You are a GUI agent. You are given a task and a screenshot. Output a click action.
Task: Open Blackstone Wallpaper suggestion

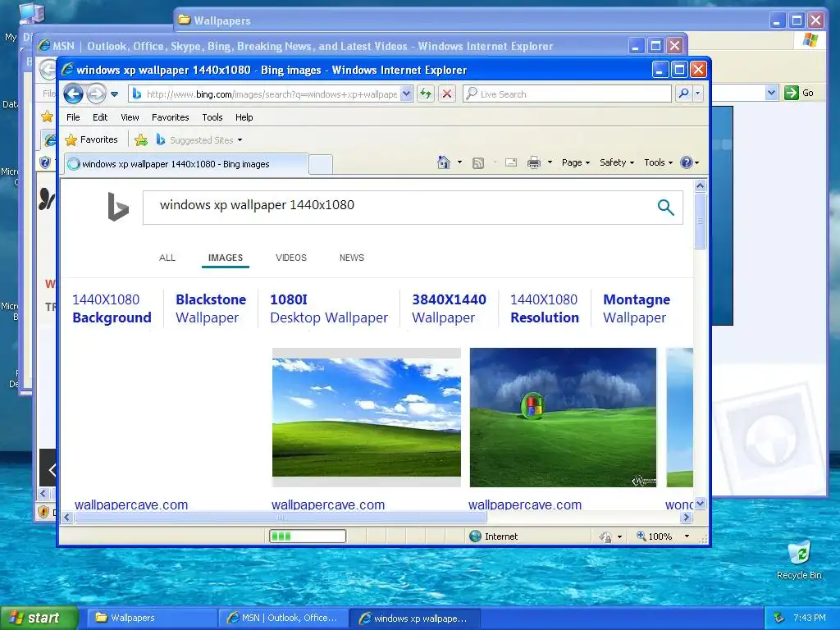point(211,308)
